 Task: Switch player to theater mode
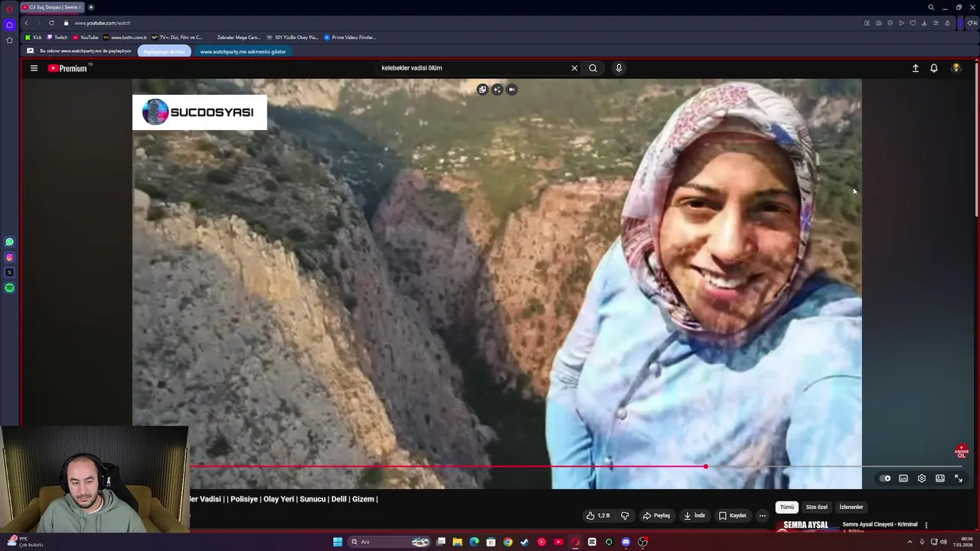(x=940, y=478)
